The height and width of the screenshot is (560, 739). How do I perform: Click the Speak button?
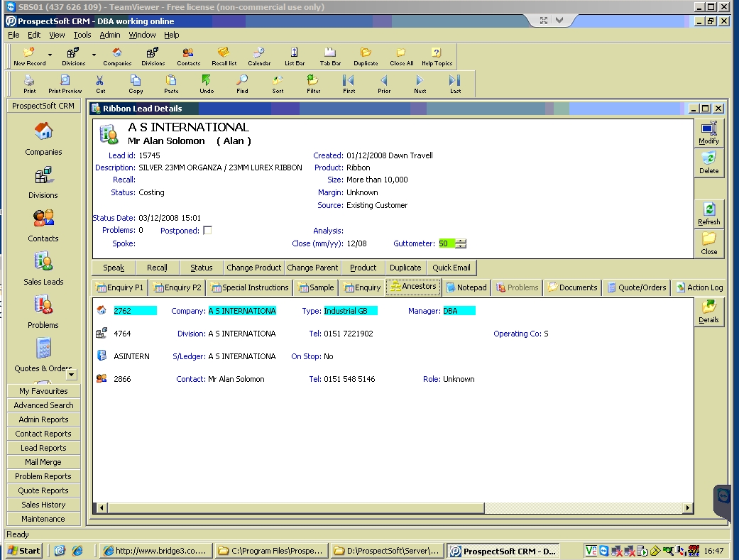(x=114, y=268)
